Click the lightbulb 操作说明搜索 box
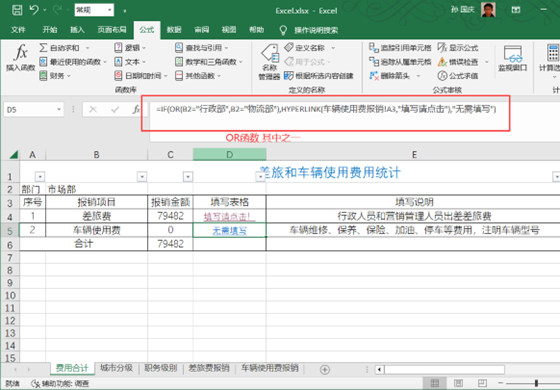The height and width of the screenshot is (390, 560). pyautogui.click(x=310, y=30)
